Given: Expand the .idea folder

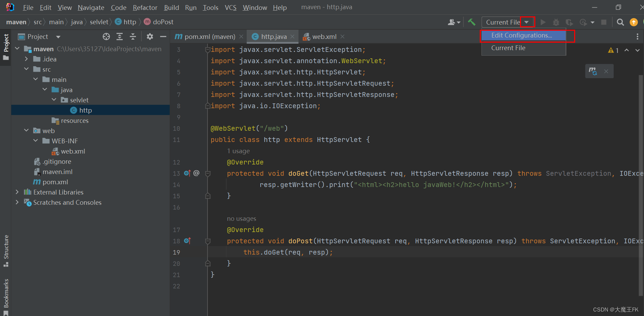Looking at the screenshot, I should (x=27, y=59).
